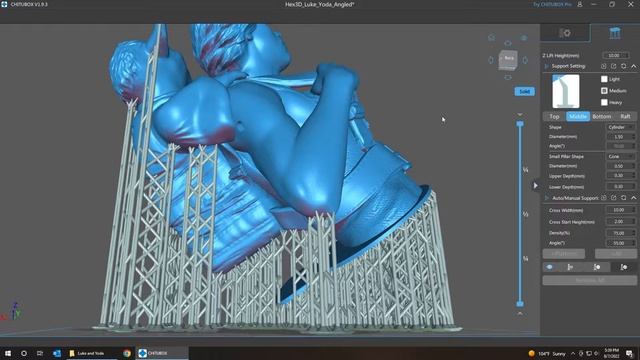Open the settings gear tab in side panel
This screenshot has width=640, height=360.
tap(565, 33)
